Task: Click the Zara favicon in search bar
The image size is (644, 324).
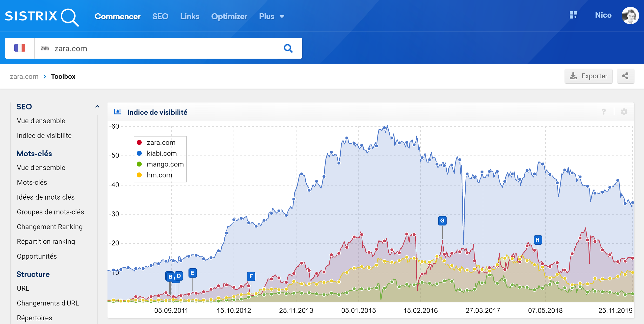Action: coord(45,48)
